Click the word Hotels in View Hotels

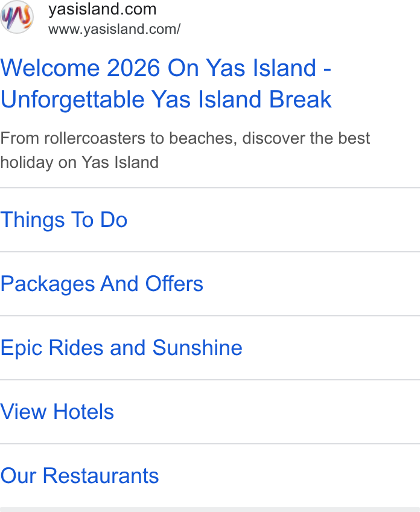coord(83,412)
